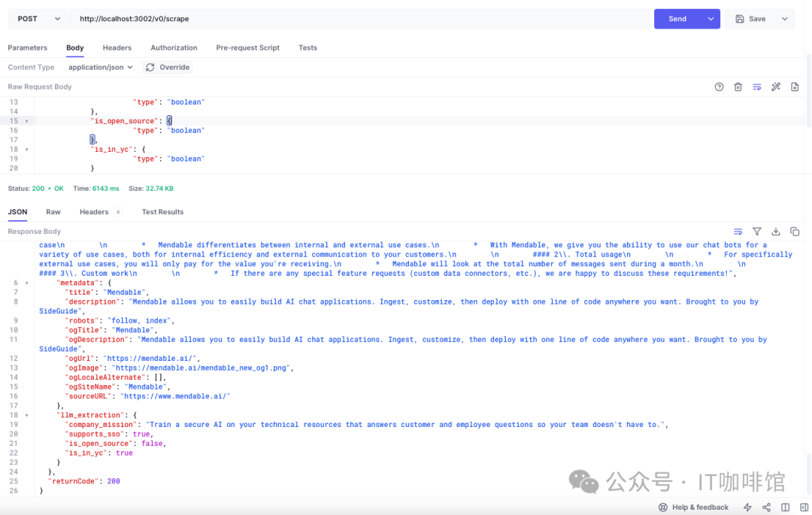Click the share icon in the status bar
The image size is (812, 515).
pyautogui.click(x=766, y=507)
